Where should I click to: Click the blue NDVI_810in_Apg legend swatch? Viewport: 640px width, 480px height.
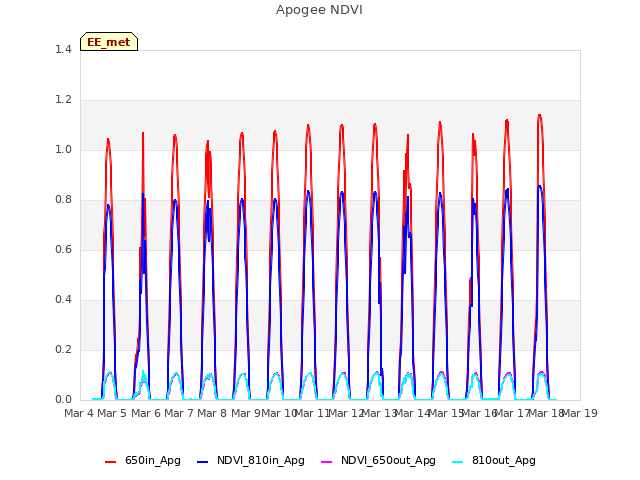[202, 462]
